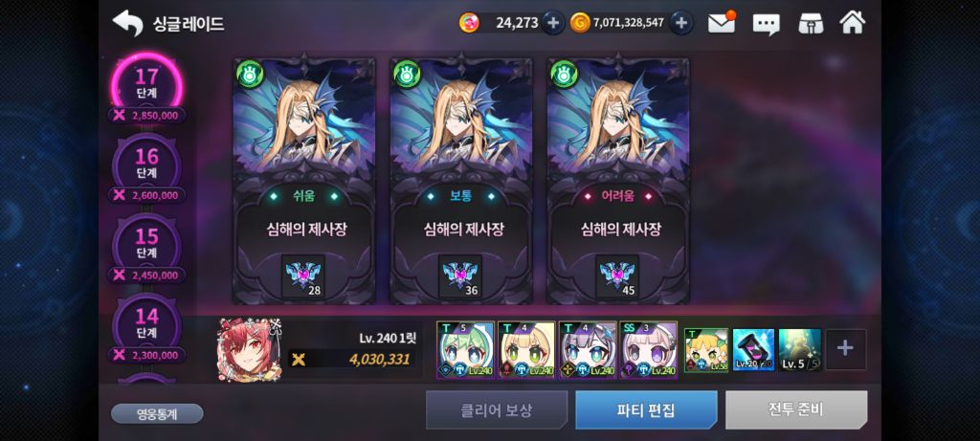Select stage 14 단계

pyautogui.click(x=146, y=324)
